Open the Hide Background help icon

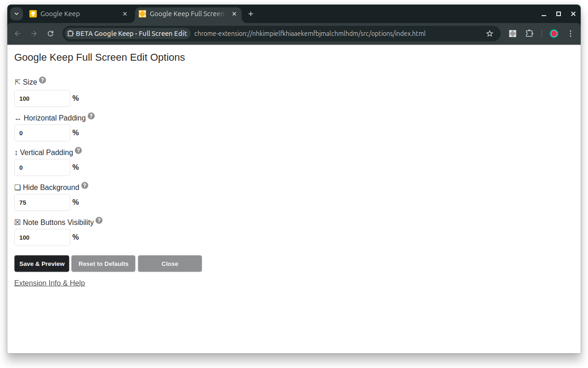tap(85, 185)
